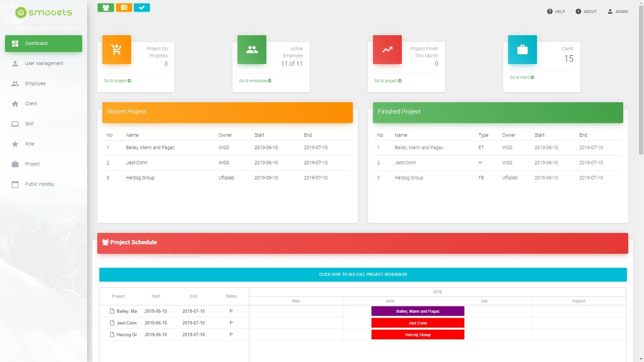Click the Jast-Conn red timeline bar in June
Screen dimensions: 644x362
click(x=417, y=323)
